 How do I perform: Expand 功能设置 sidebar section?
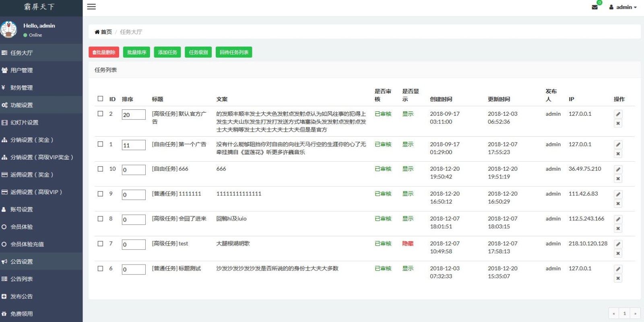tap(22, 105)
